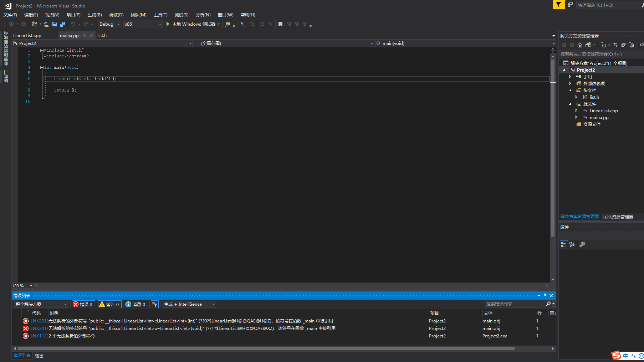The width and height of the screenshot is (644, 362).
Task: Switch to the list.h editor tab
Action: click(102, 36)
